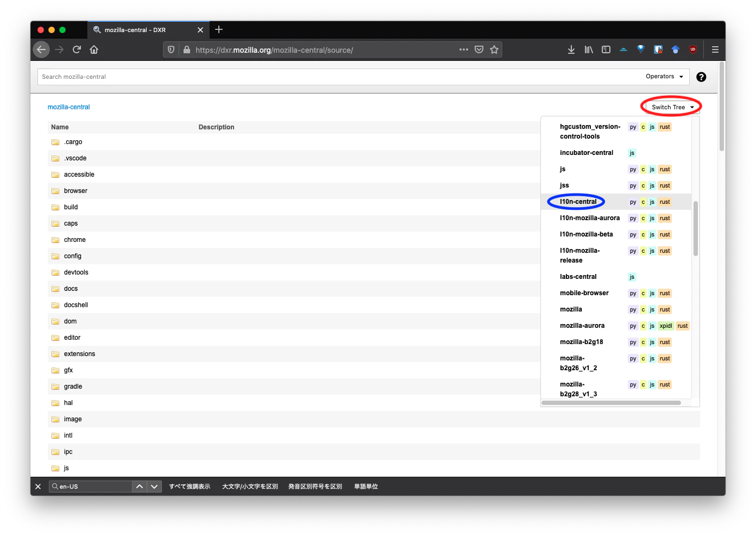Open the page actions ellipsis menu
756x536 pixels.
click(x=463, y=49)
